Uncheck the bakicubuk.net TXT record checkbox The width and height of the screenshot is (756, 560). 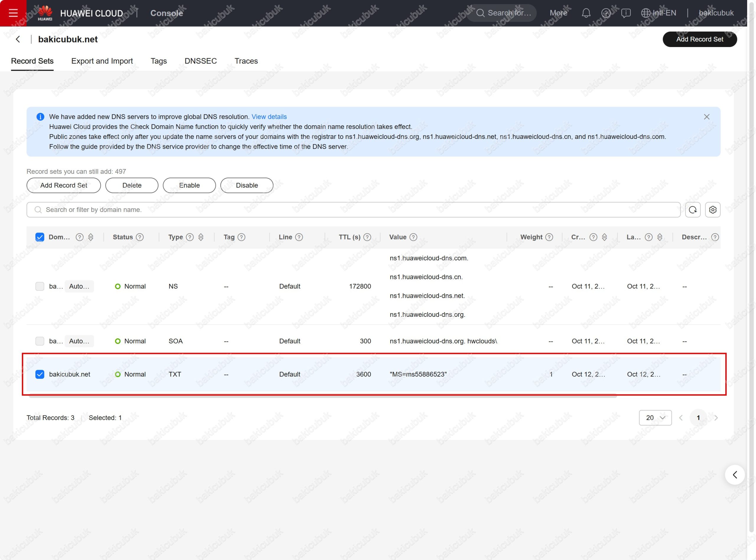(40, 374)
